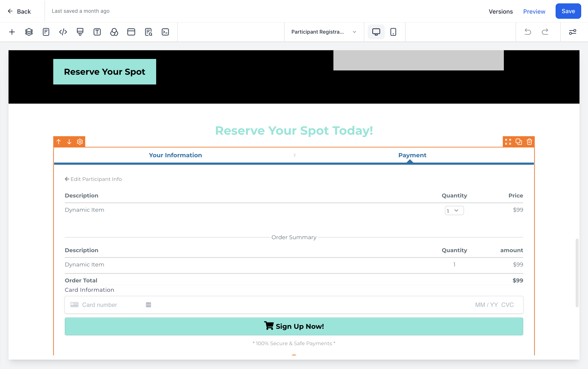Click the Sign Up Now! button
The image size is (588, 369).
(x=294, y=326)
